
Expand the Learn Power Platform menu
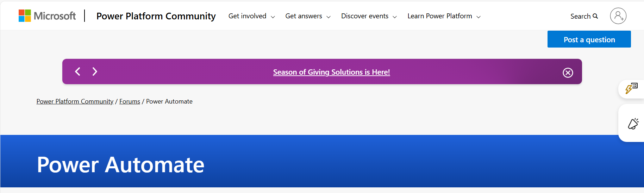pyautogui.click(x=444, y=16)
